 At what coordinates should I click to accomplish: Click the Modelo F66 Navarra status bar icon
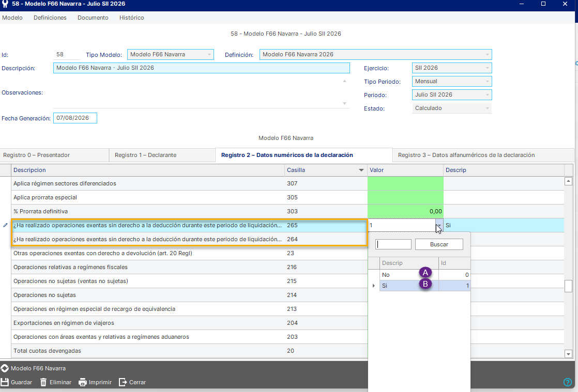pyautogui.click(x=5, y=368)
